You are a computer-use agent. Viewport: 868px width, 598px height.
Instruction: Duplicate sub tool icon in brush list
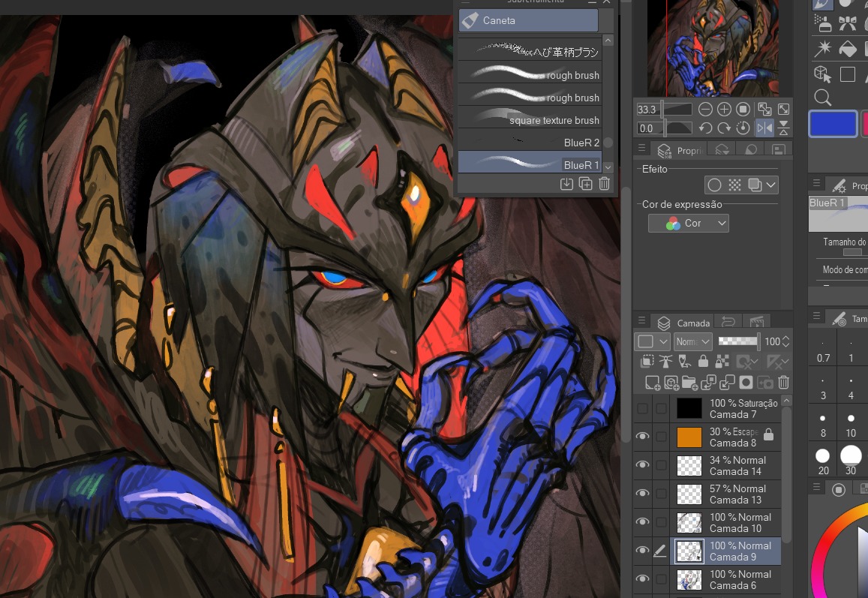(x=586, y=183)
